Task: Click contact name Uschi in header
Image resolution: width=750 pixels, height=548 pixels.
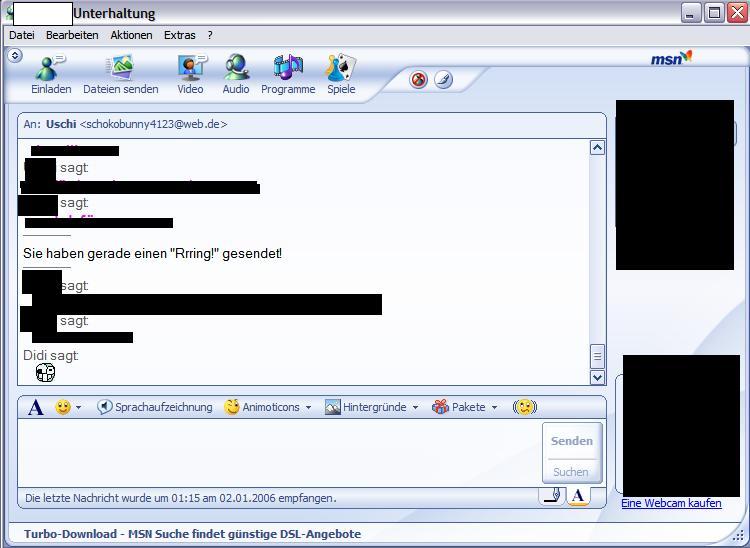Action: tap(61, 124)
